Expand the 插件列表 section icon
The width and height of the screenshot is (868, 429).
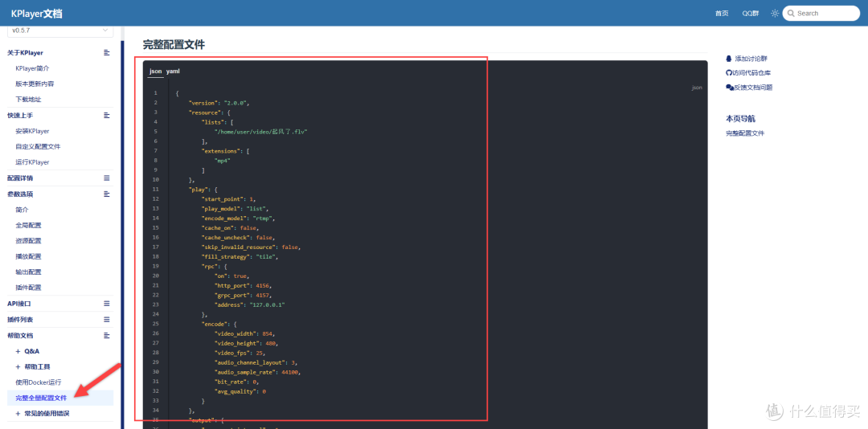(x=107, y=320)
